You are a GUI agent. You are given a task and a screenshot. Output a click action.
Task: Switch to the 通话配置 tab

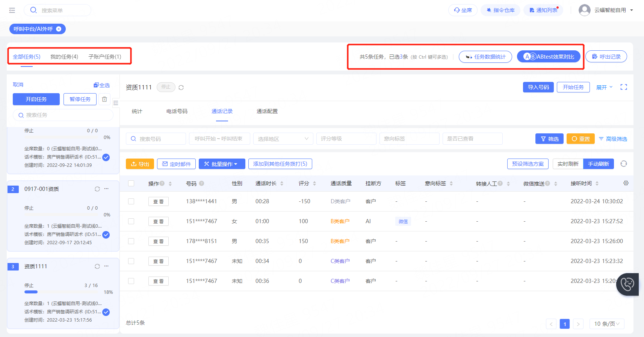point(267,111)
